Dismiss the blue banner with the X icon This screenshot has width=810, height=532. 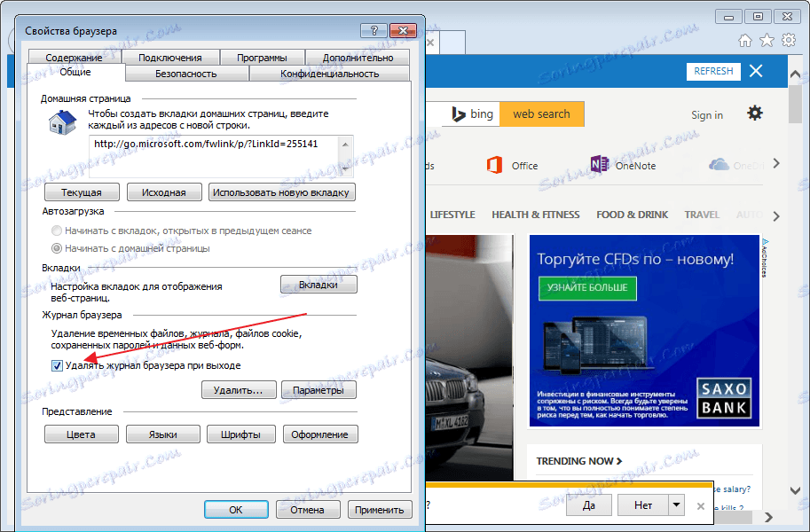756,71
